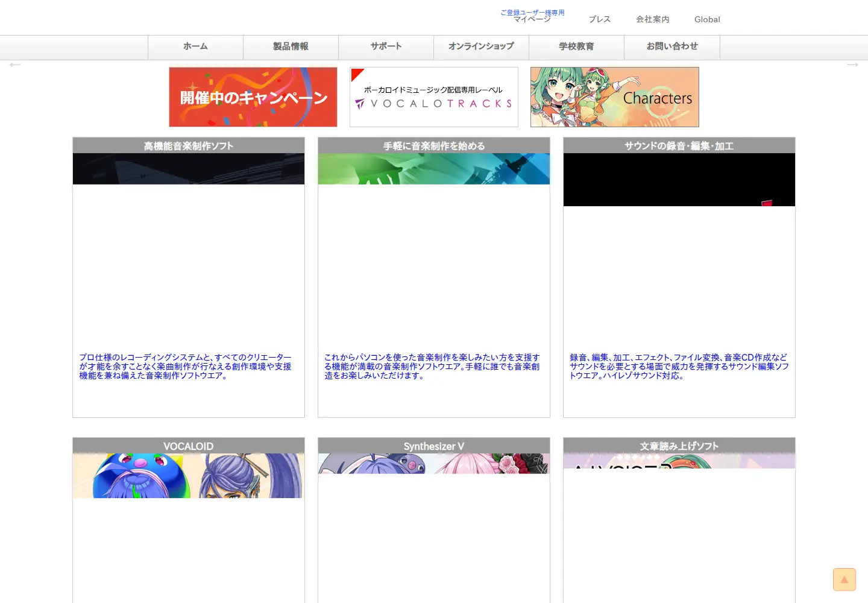The height and width of the screenshot is (603, 868).
Task: Open the お問い合わせ menu item
Action: pos(672,47)
